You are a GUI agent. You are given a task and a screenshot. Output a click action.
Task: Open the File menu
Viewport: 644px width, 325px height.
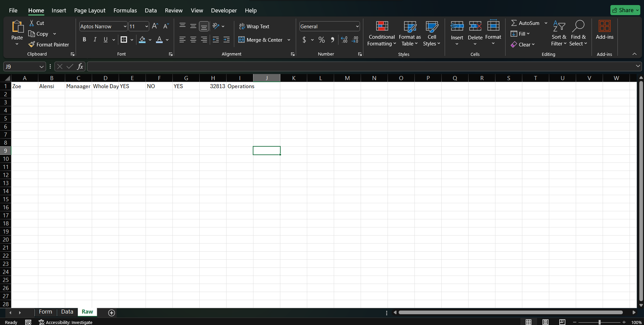point(13,10)
